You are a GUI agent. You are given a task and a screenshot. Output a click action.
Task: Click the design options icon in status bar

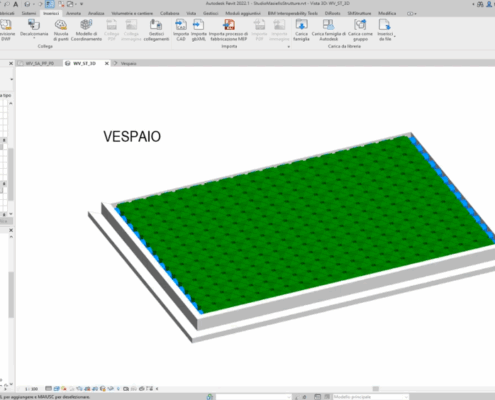pos(318,397)
